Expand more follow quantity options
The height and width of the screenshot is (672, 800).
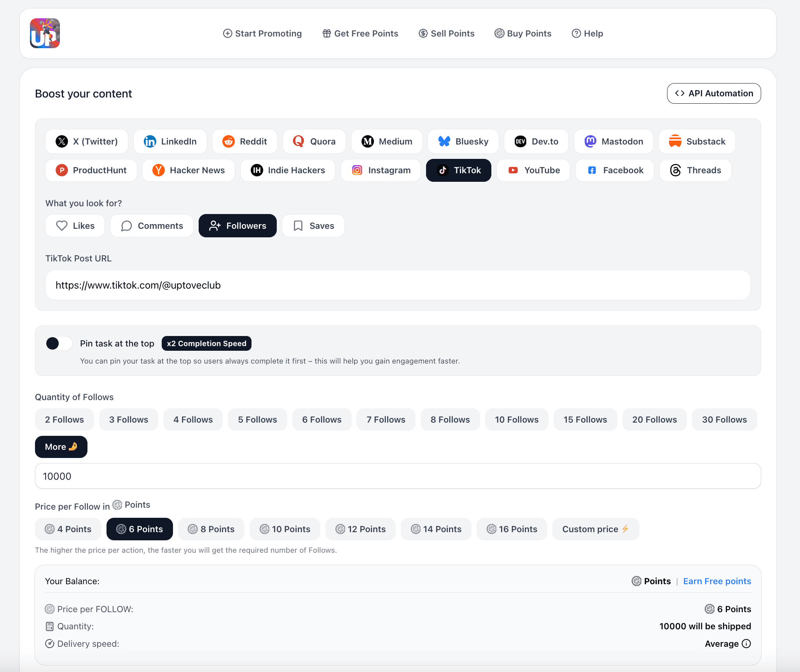61,447
